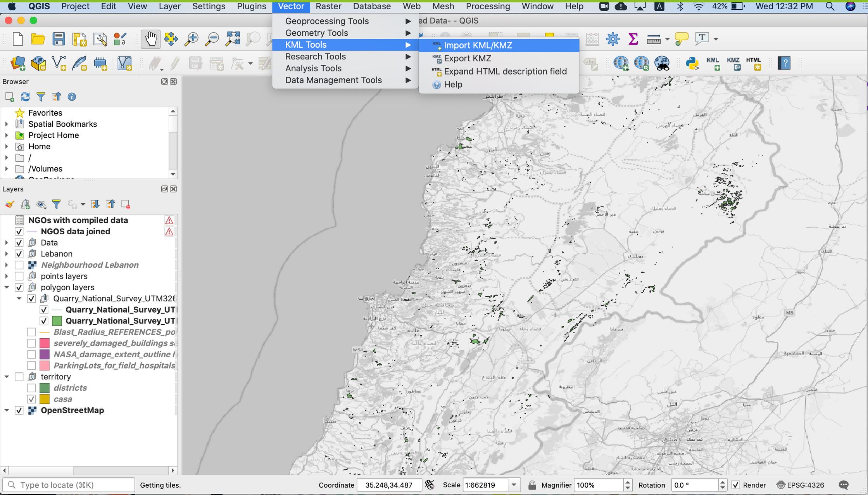Screen dimensions: 868x495
Task: Uncheck the OpenStreetMap layer visibility
Action: pyautogui.click(x=19, y=410)
